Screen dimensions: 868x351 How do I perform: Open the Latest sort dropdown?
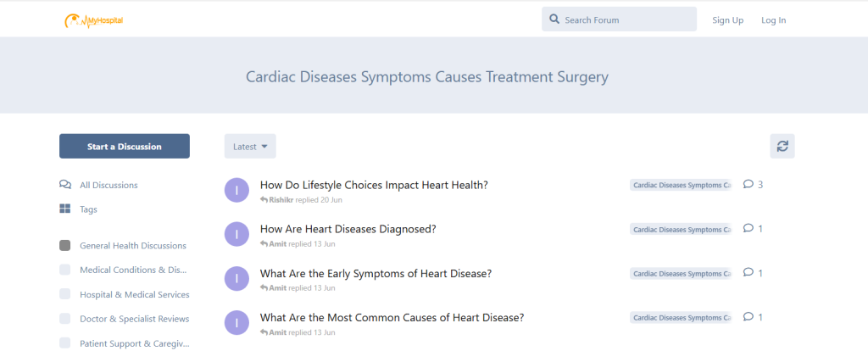[x=250, y=147]
